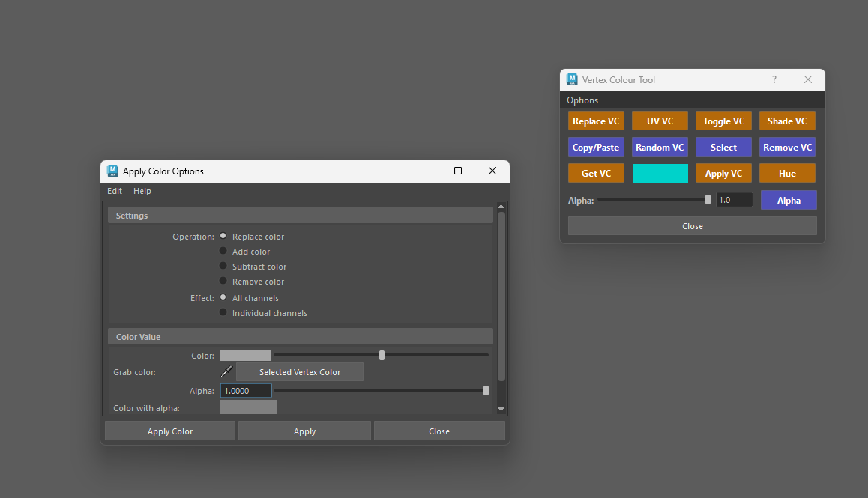This screenshot has height=498, width=868.
Task: Click the scrollbar up arrow
Action: pos(501,207)
